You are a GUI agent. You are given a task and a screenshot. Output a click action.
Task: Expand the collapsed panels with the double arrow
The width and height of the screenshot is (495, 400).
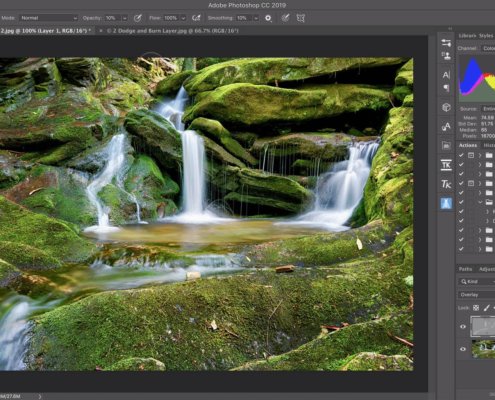(x=450, y=29)
